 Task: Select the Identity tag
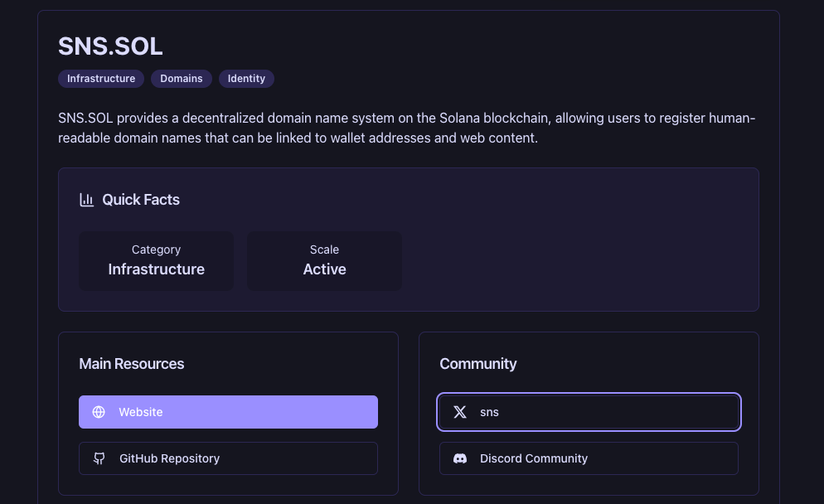point(246,79)
